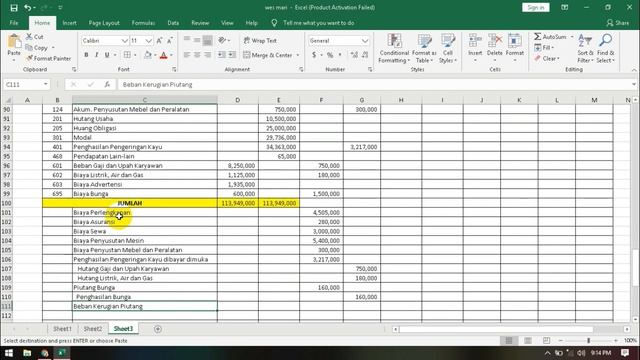The width and height of the screenshot is (640, 360).
Task: Click the Orientation text angle icon
Action: coord(222,40)
